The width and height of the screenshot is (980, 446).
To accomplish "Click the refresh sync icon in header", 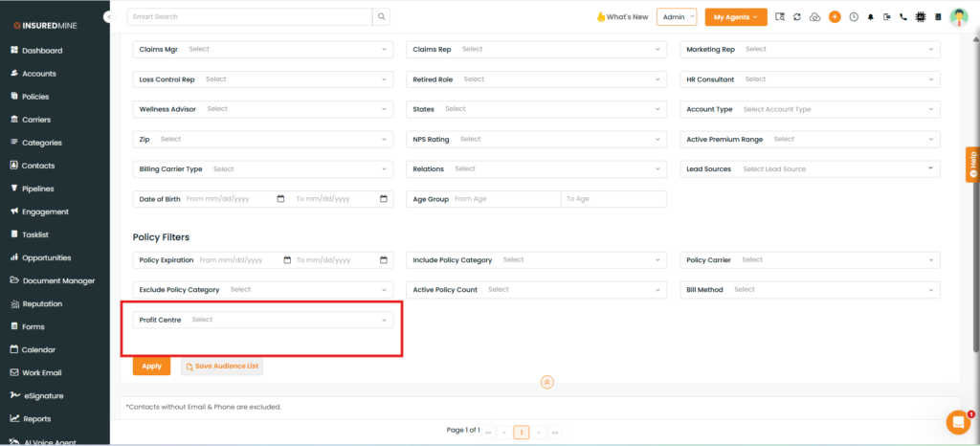I will 797,17.
